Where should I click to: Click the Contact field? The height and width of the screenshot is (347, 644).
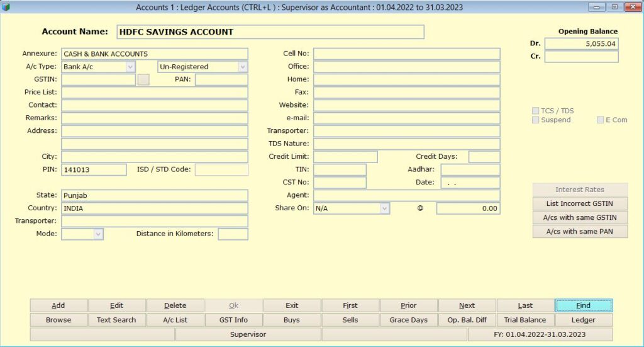coord(155,105)
